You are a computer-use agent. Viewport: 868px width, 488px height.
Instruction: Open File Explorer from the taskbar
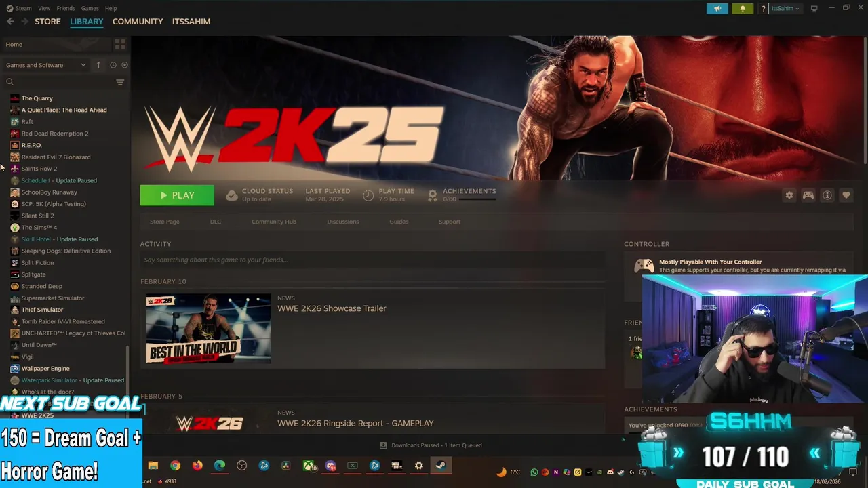[153, 466]
